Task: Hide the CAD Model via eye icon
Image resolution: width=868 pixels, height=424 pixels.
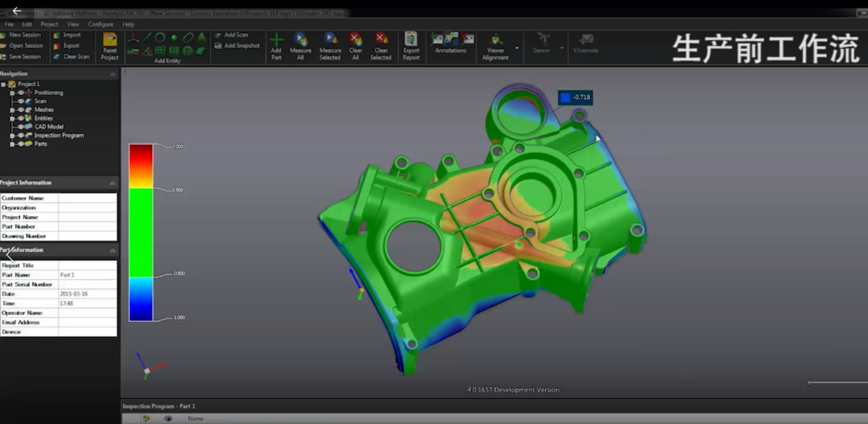Action: tap(20, 127)
